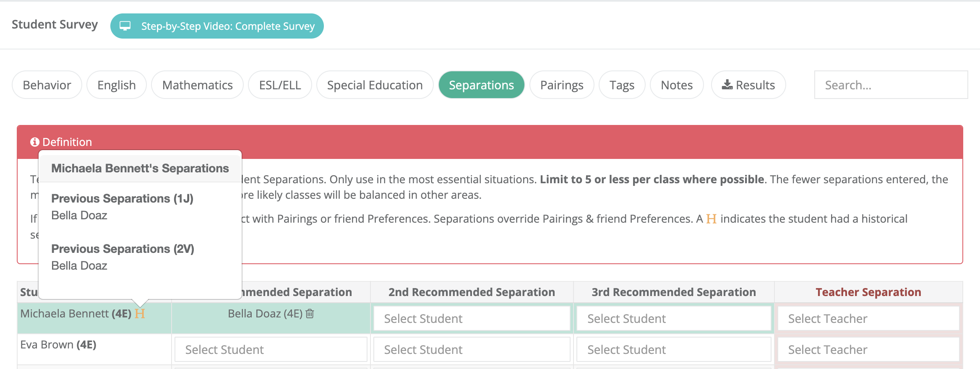Click Bella Doaz (4E) in first separation cell
980x369 pixels.
[x=265, y=314]
